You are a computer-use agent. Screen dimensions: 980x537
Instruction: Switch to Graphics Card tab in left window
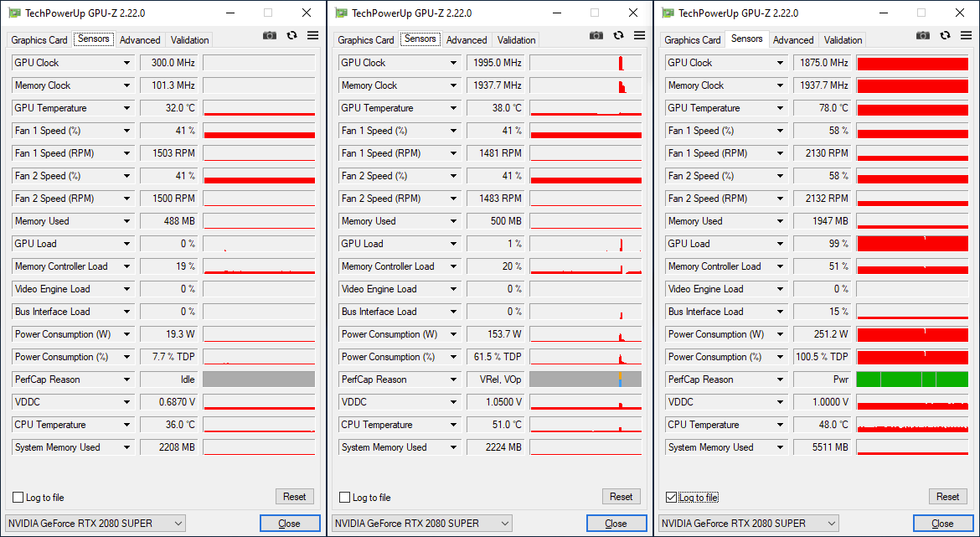point(39,40)
